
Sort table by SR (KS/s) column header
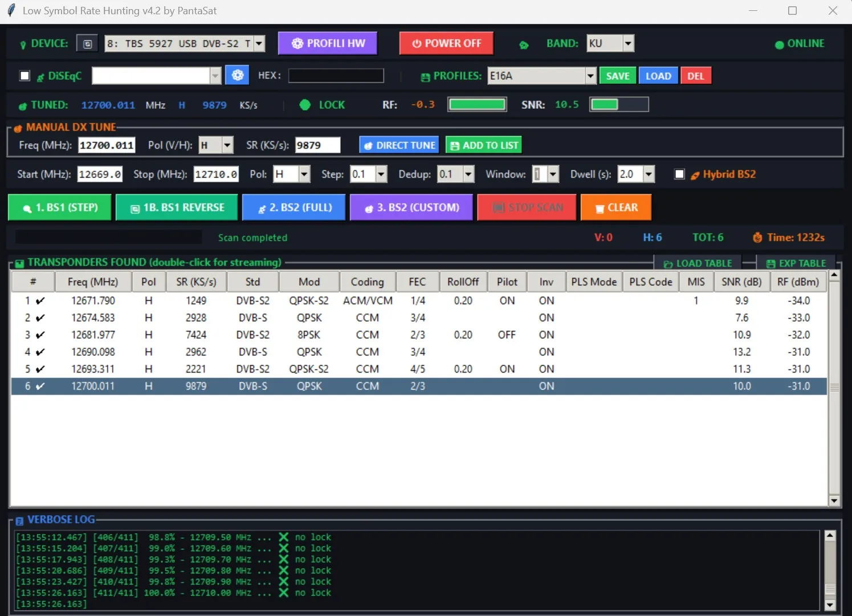(196, 282)
